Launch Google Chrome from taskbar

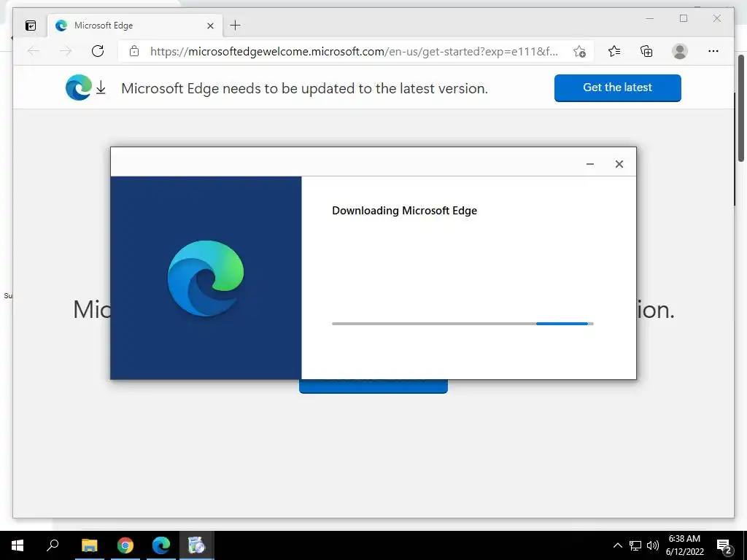(x=125, y=545)
